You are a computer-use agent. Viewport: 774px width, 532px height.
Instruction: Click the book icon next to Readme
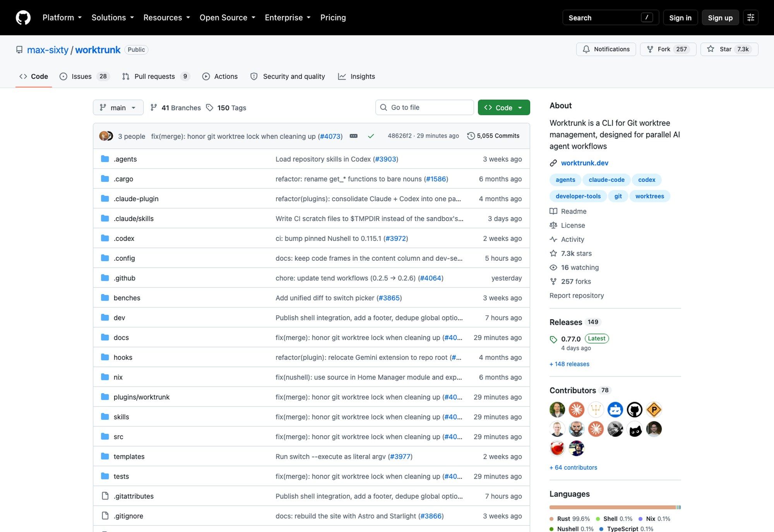(x=553, y=211)
